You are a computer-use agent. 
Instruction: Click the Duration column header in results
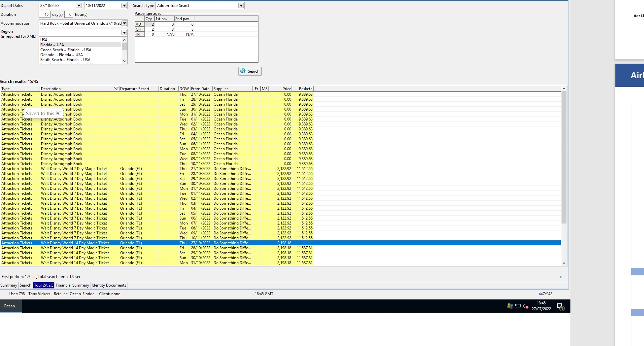(x=168, y=89)
